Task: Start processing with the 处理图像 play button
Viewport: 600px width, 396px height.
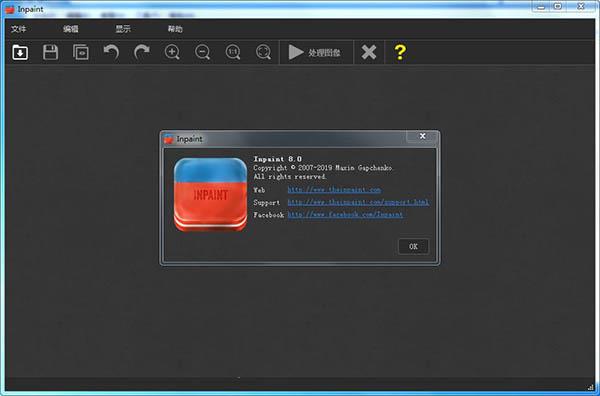Action: (x=315, y=52)
